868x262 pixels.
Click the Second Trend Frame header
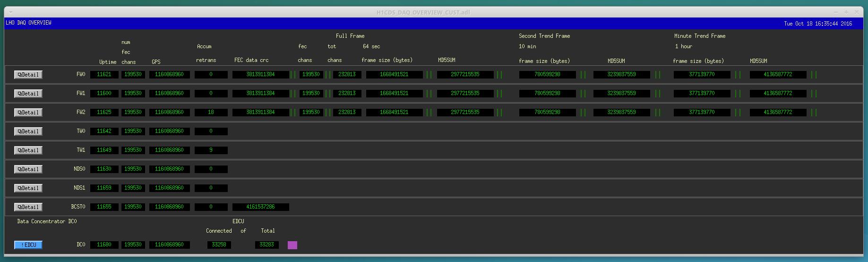click(544, 36)
